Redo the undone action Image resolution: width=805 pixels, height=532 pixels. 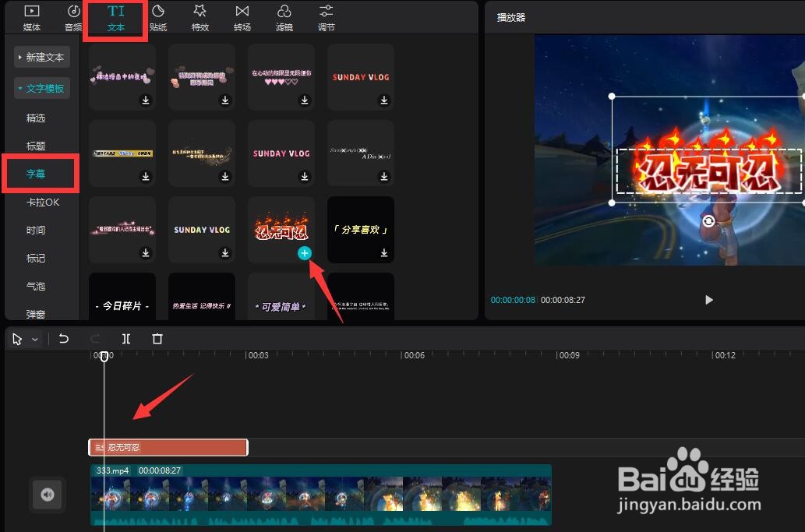click(x=95, y=339)
